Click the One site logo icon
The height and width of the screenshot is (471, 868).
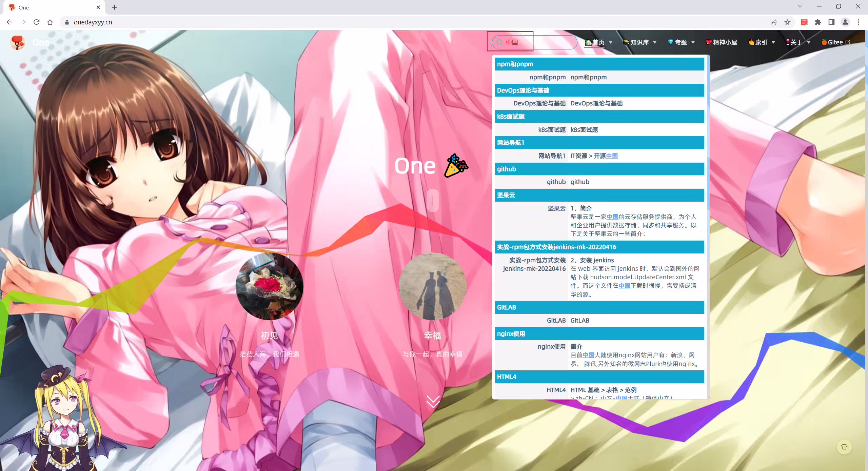pos(18,42)
